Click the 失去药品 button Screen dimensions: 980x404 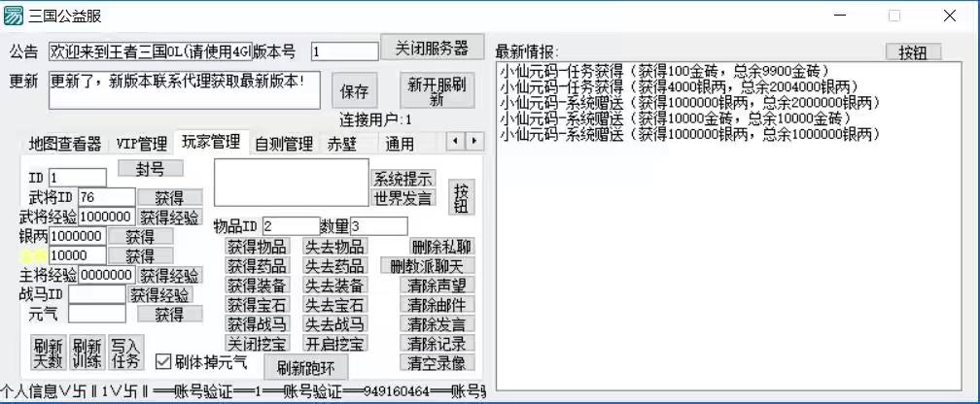335,265
